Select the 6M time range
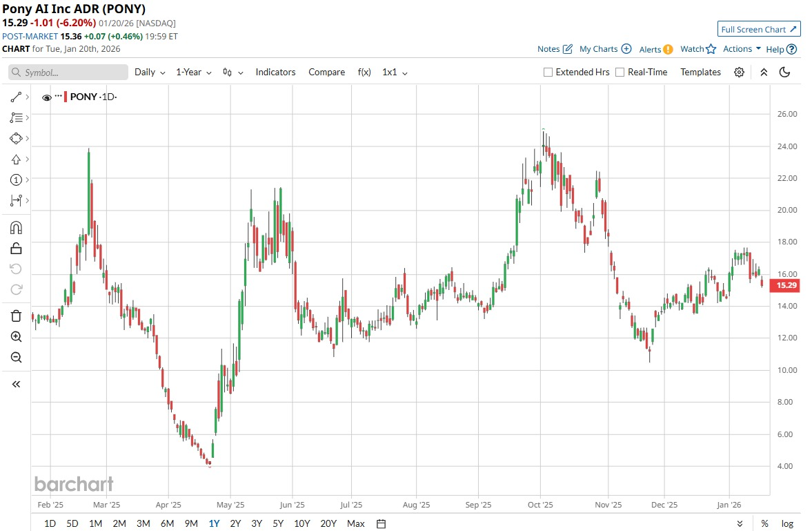This screenshot has width=812, height=531. 167,523
